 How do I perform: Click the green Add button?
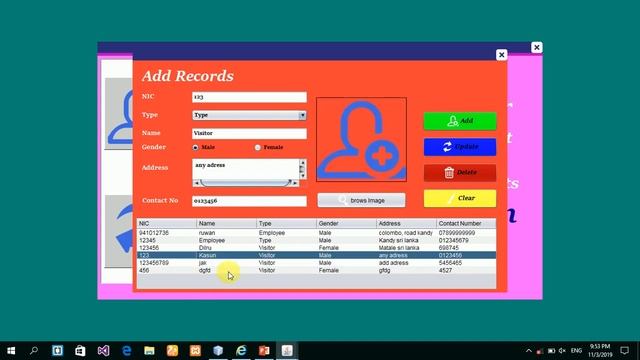pos(460,121)
